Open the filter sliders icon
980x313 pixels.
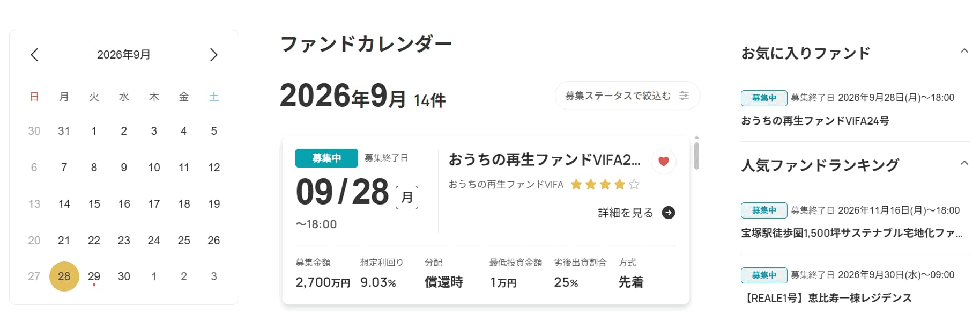pyautogui.click(x=684, y=96)
